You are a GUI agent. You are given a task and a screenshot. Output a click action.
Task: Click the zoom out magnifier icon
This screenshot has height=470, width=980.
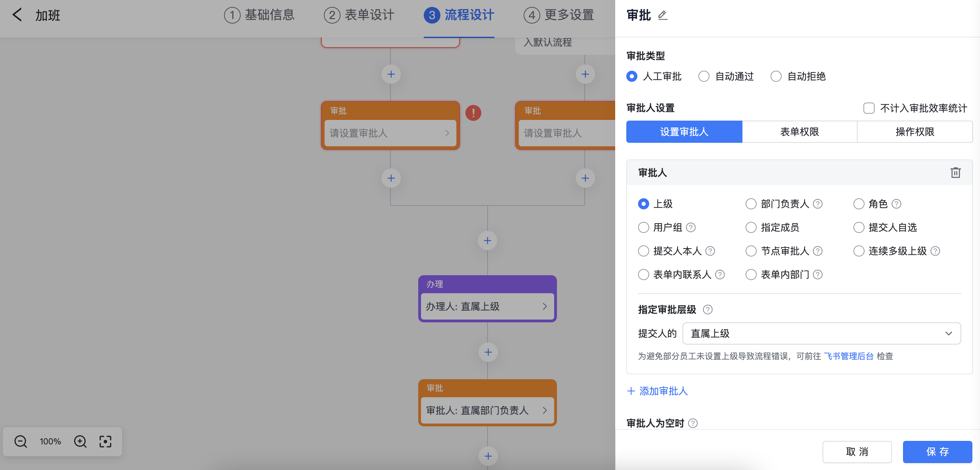[x=20, y=442]
